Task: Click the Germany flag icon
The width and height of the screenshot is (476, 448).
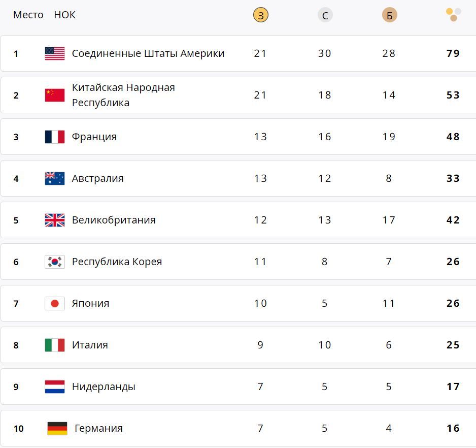Action: 56,428
